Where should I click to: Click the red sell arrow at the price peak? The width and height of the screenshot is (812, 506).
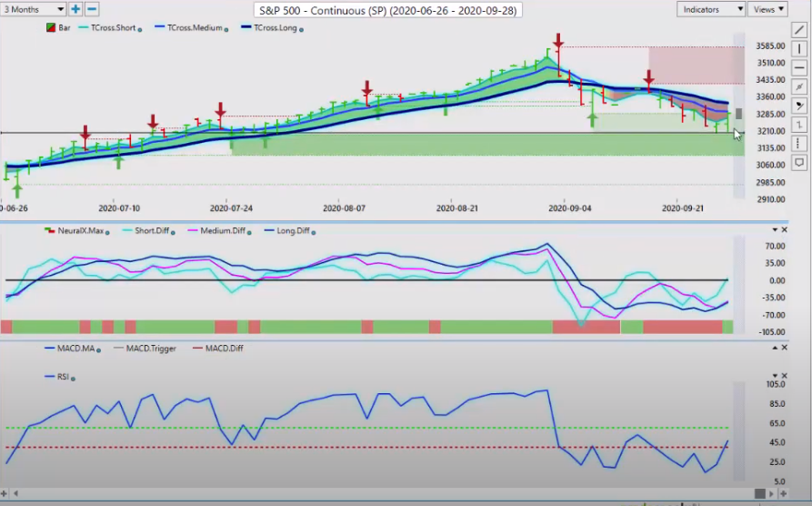tap(557, 42)
